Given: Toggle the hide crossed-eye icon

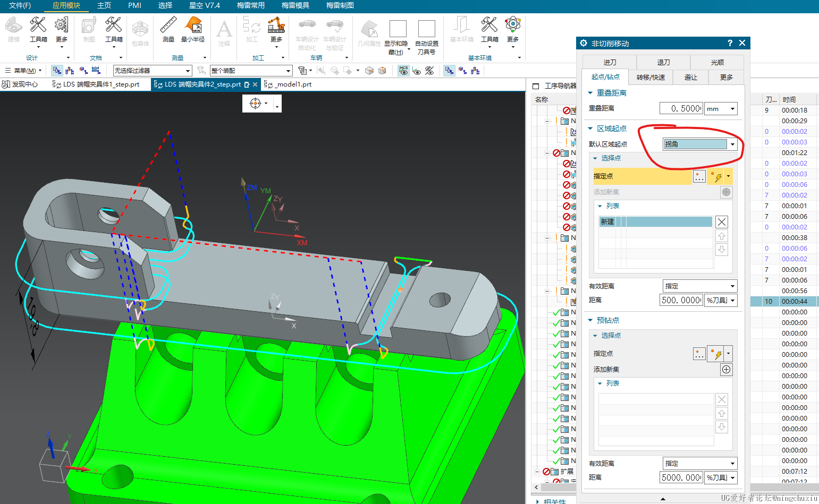Looking at the screenshot, I should [x=429, y=71].
